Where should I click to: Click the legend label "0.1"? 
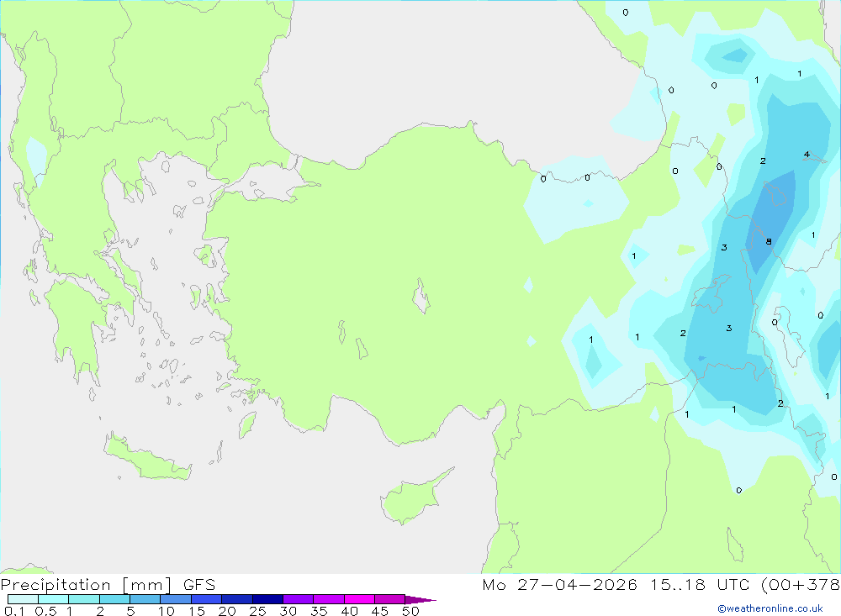click(14, 611)
